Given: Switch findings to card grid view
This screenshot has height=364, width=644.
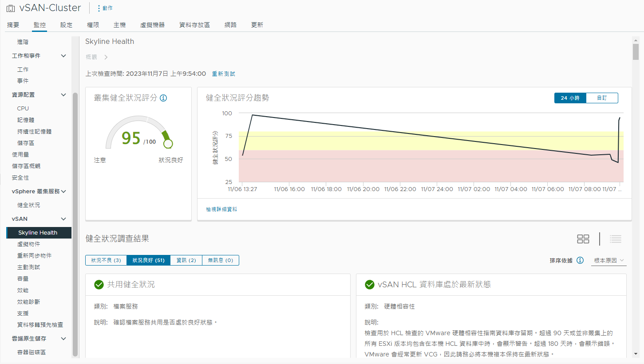Looking at the screenshot, I should [x=583, y=239].
